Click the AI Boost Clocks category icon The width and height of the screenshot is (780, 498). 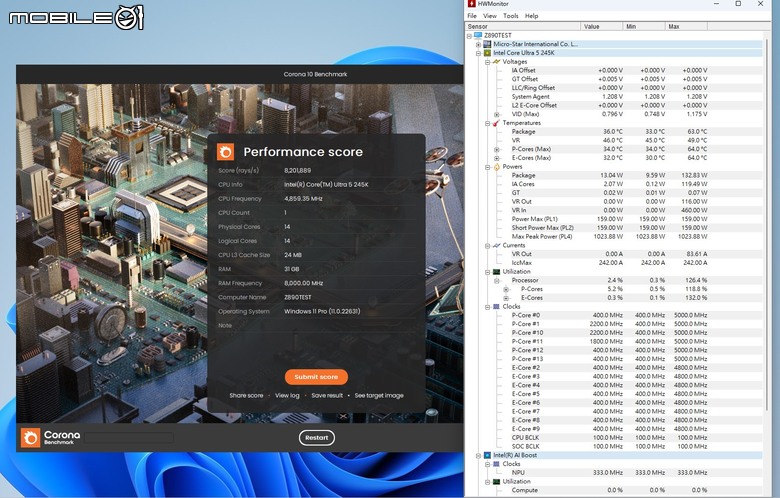tap(496, 464)
